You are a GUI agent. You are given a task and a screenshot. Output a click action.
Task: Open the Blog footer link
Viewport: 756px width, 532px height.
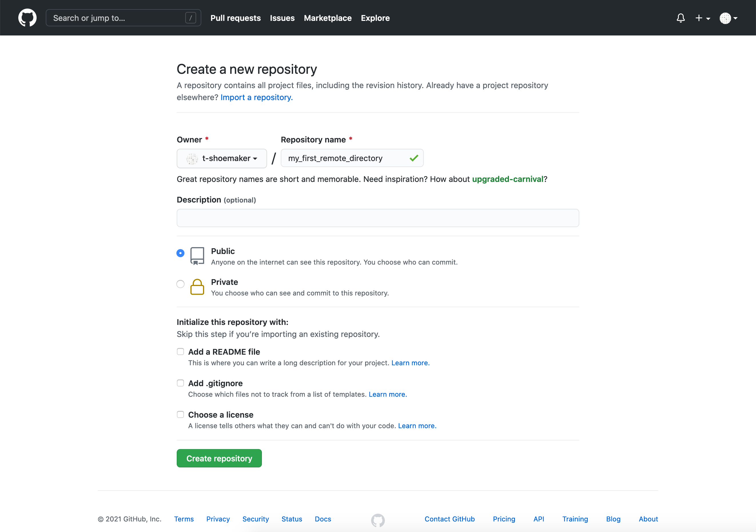coord(613,519)
